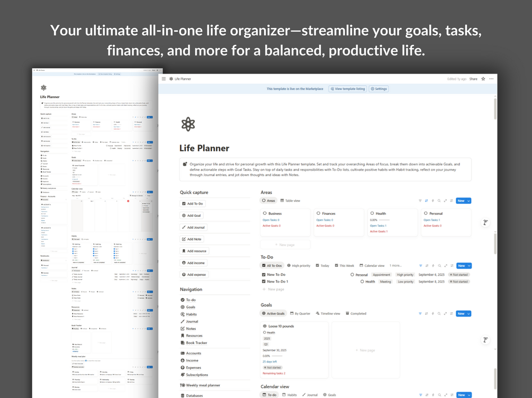Expand To-Do New button dropdown arrow
Image resolution: width=532 pixels, height=398 pixels.
coord(469,266)
